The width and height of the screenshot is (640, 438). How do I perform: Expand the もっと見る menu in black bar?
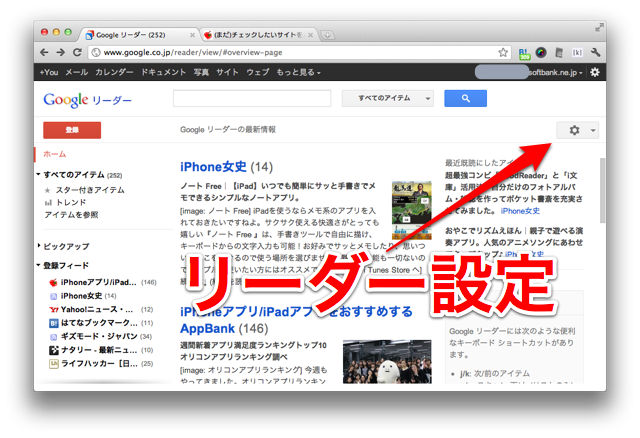point(298,72)
